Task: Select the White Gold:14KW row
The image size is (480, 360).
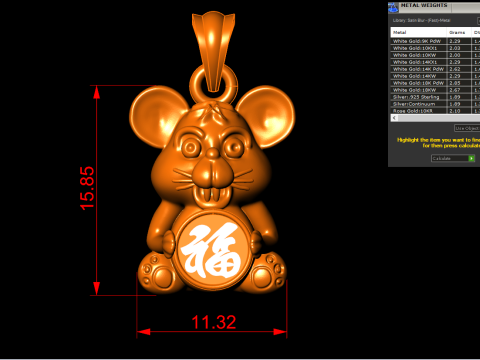Action: tap(435, 76)
